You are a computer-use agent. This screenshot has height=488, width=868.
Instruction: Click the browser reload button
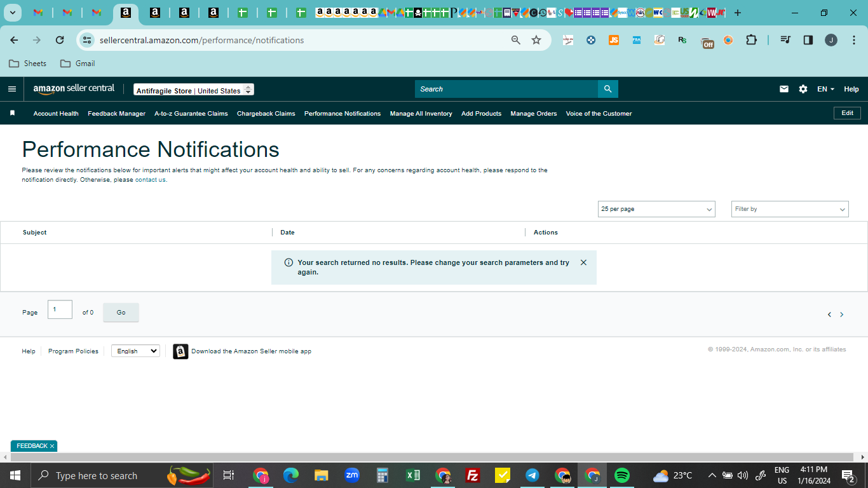click(x=60, y=40)
